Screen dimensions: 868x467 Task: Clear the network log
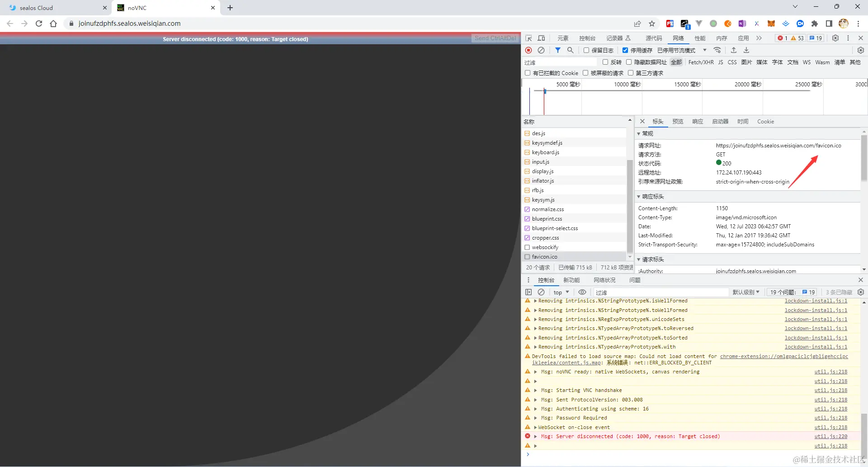coord(541,50)
